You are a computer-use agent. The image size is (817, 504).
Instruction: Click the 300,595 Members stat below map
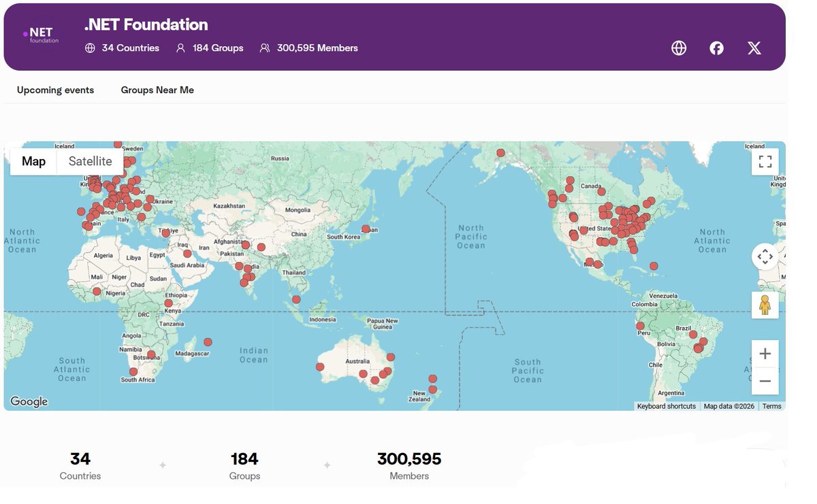(x=409, y=466)
